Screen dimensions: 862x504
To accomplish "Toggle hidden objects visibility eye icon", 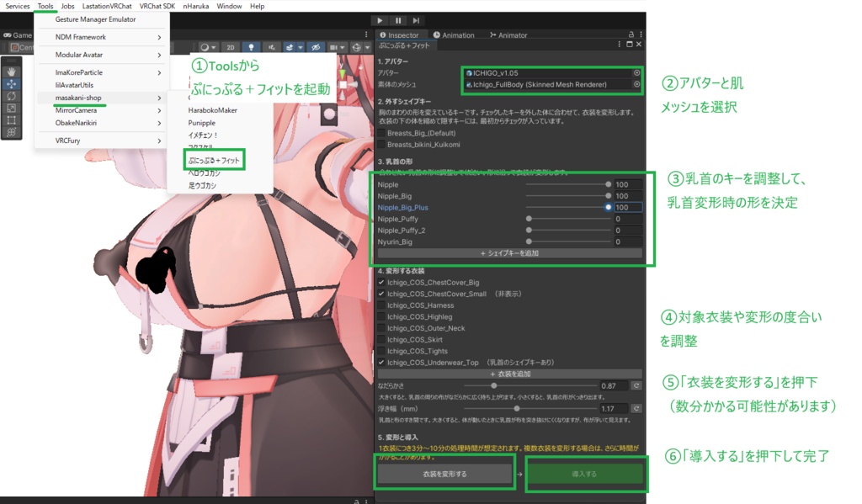I will pyautogui.click(x=316, y=47).
